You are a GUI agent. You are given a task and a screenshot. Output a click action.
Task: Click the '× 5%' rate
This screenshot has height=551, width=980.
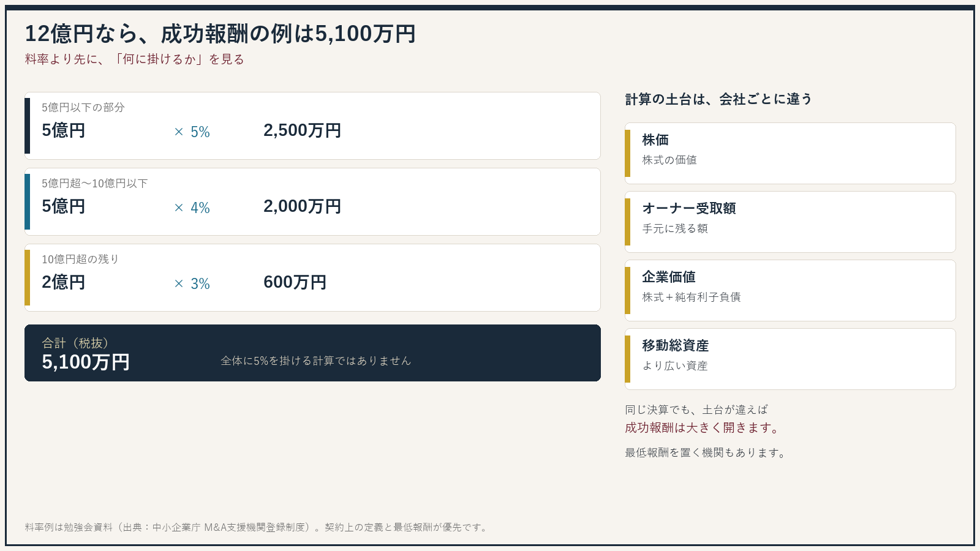pyautogui.click(x=192, y=132)
